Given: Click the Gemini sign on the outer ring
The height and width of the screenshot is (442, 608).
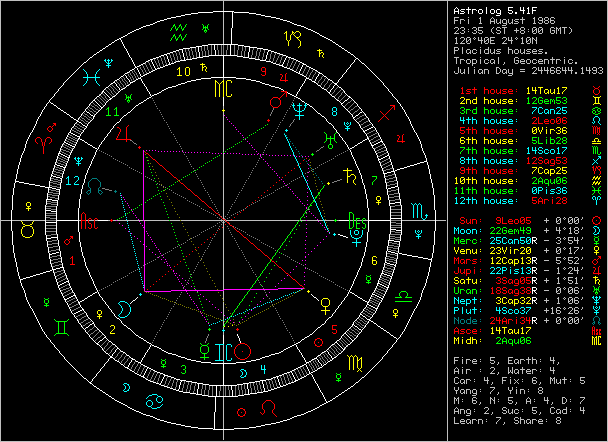Looking at the screenshot, I should coord(60,326).
